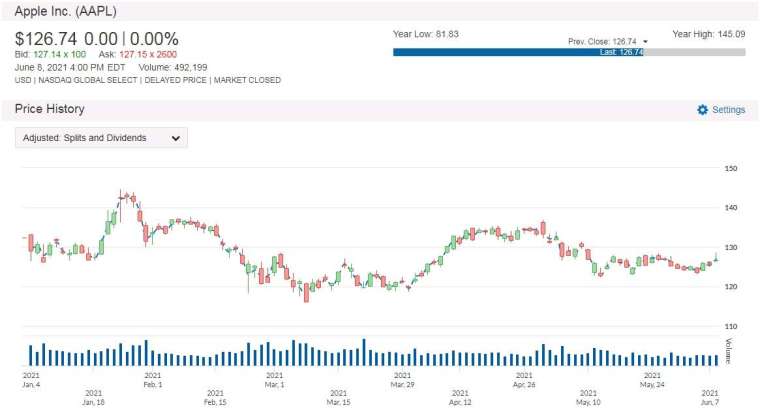Click the $126.74 current price

tap(46, 39)
